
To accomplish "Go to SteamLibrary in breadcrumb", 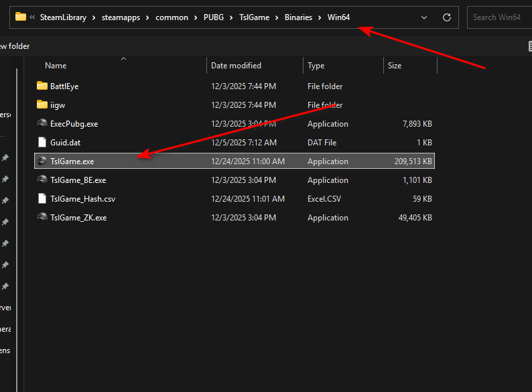I will pyautogui.click(x=63, y=17).
